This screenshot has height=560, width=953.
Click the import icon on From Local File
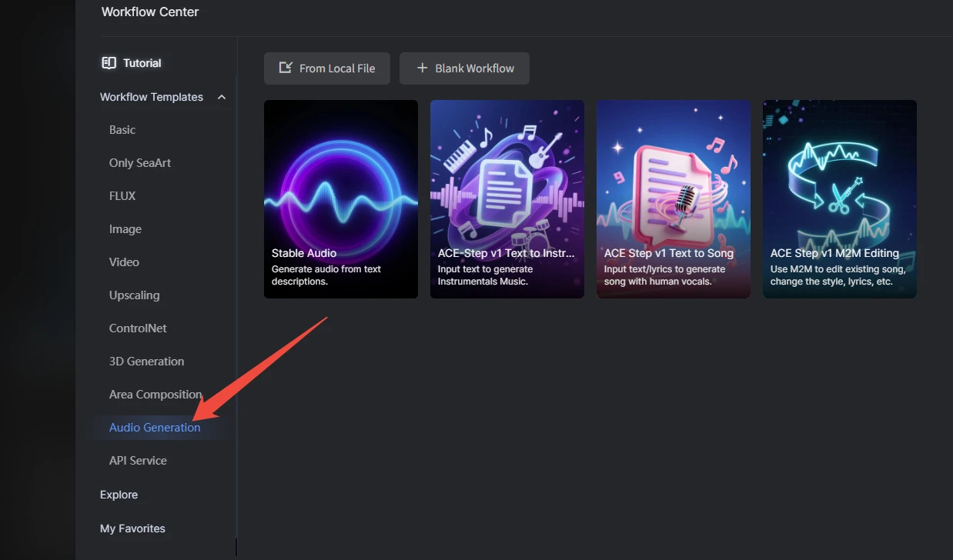click(x=286, y=68)
